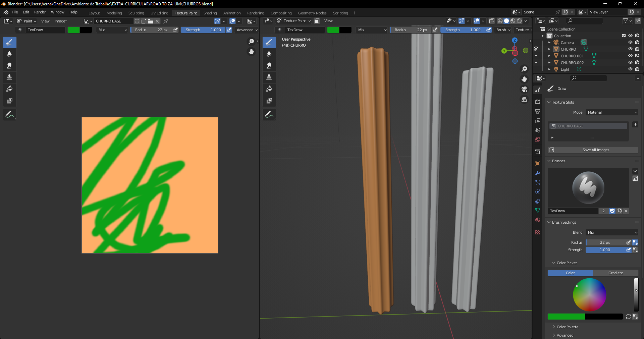Select the Clone tool in the 3D viewport

click(269, 77)
